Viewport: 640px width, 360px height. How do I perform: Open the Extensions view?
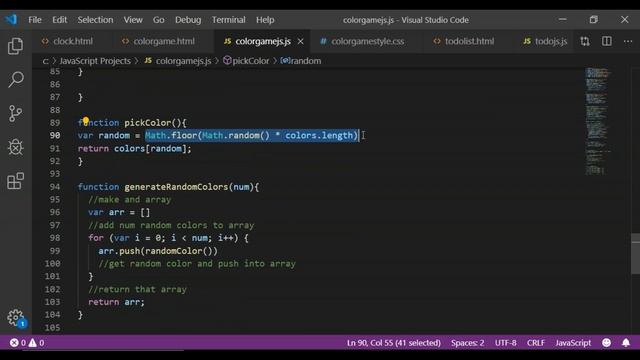point(16,181)
